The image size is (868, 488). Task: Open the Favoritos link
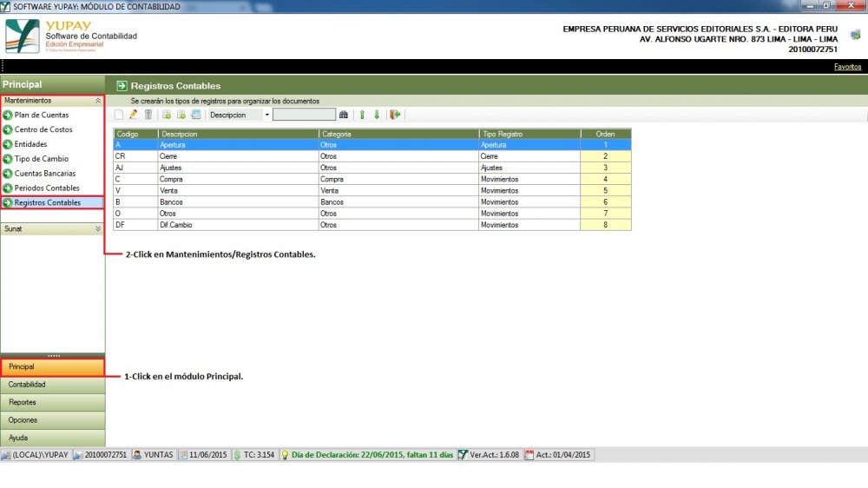tap(847, 67)
